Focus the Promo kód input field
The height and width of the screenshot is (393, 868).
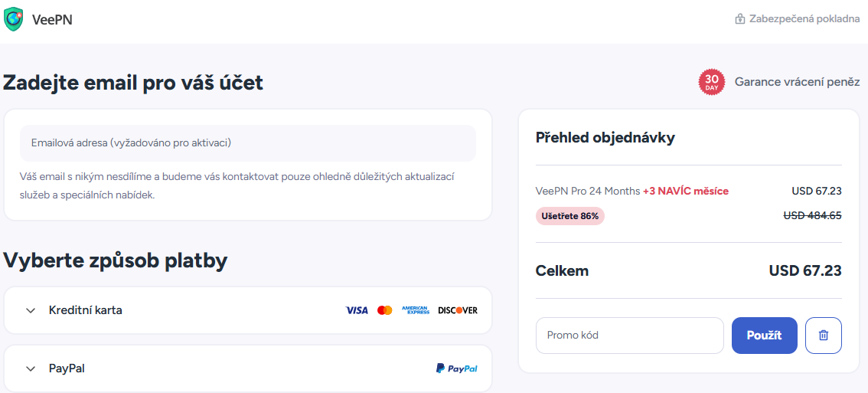coord(629,336)
